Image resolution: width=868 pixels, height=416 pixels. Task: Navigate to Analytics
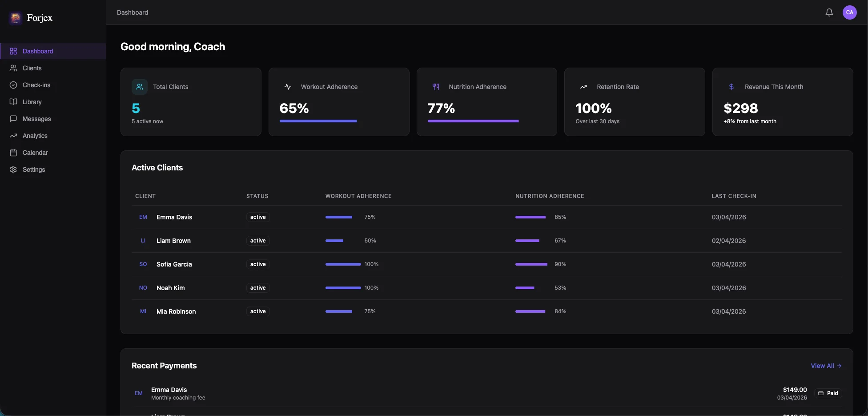35,136
